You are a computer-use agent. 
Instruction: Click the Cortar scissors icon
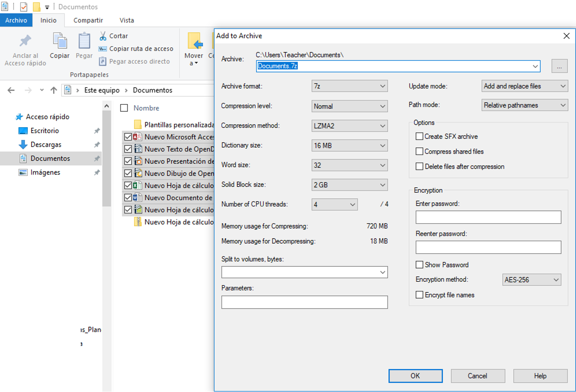point(103,36)
